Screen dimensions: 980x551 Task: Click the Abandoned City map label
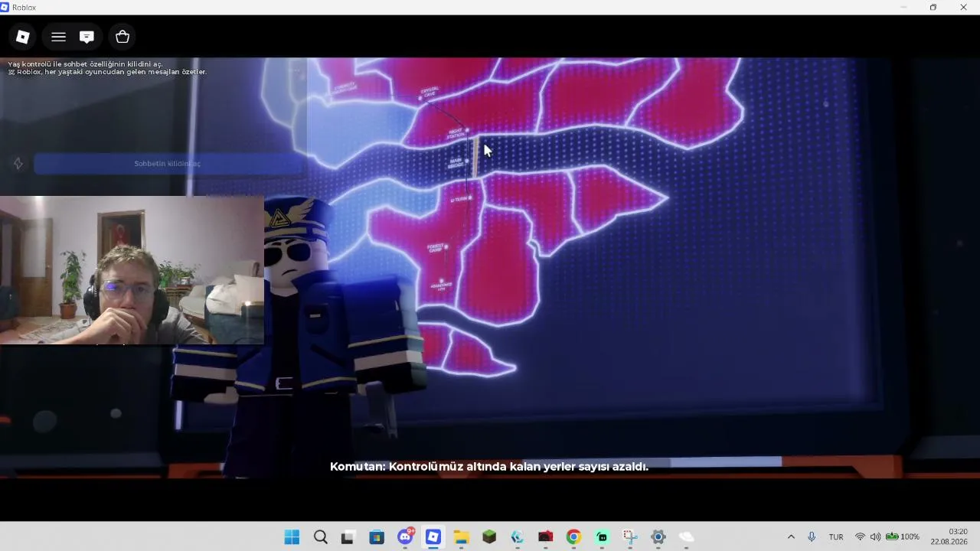(x=442, y=286)
